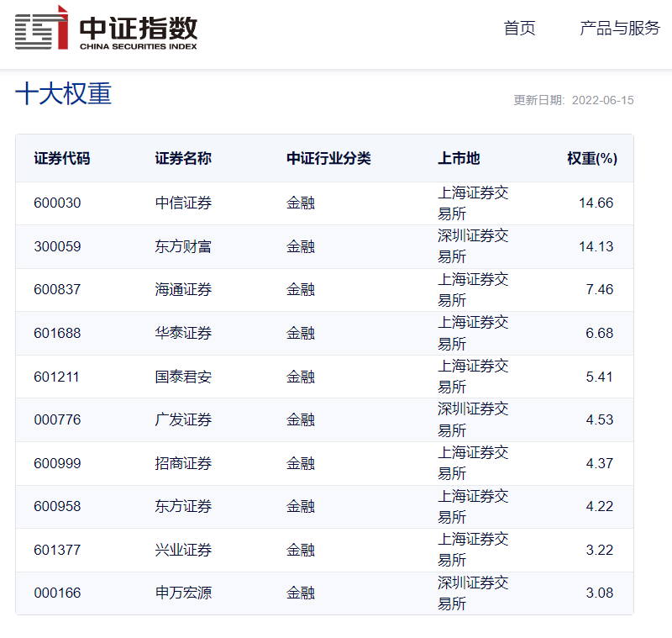
Task: Click 金融 industry in 华泰证券 row
Action: pyautogui.click(x=301, y=333)
